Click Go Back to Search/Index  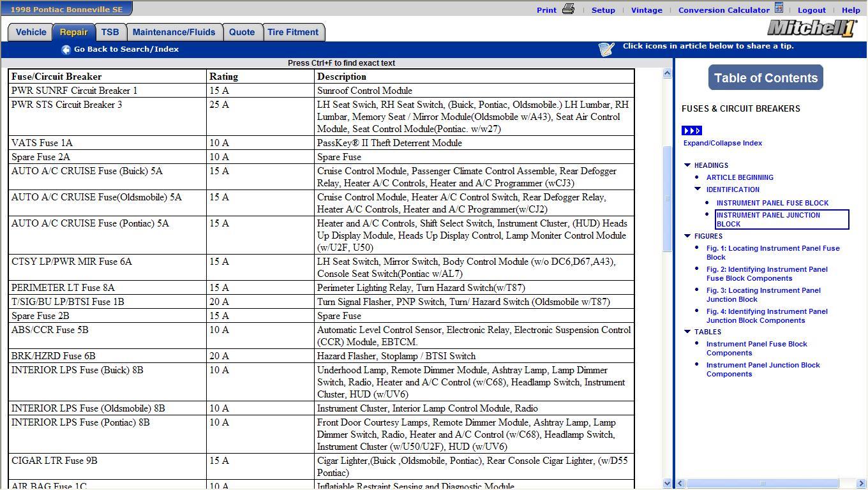[126, 49]
